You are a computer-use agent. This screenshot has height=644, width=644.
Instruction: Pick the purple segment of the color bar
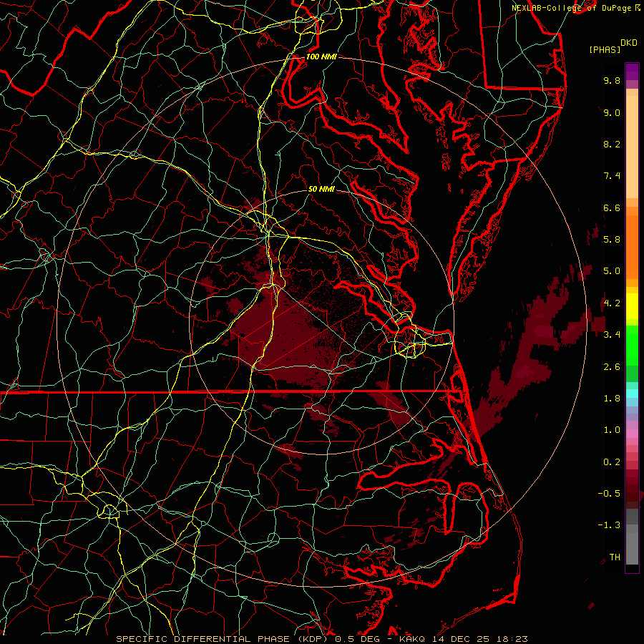(x=632, y=72)
